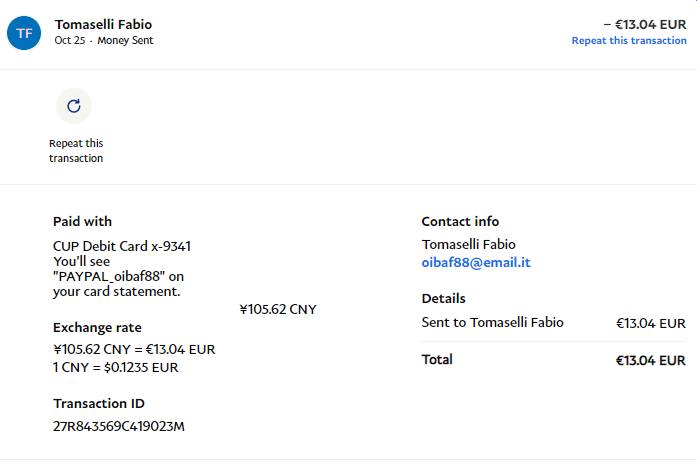
Task: Open the oibaf88@email.it email link
Action: click(475, 263)
